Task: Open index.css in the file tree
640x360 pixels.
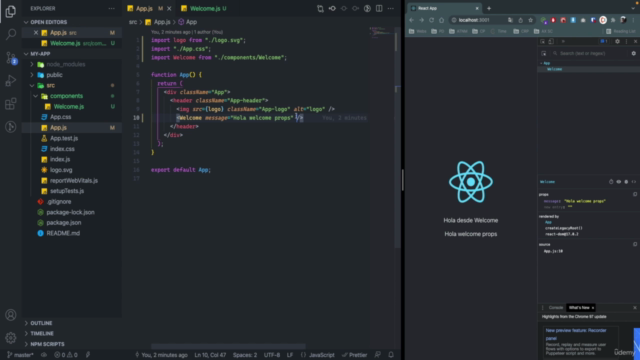Action: coord(62,149)
